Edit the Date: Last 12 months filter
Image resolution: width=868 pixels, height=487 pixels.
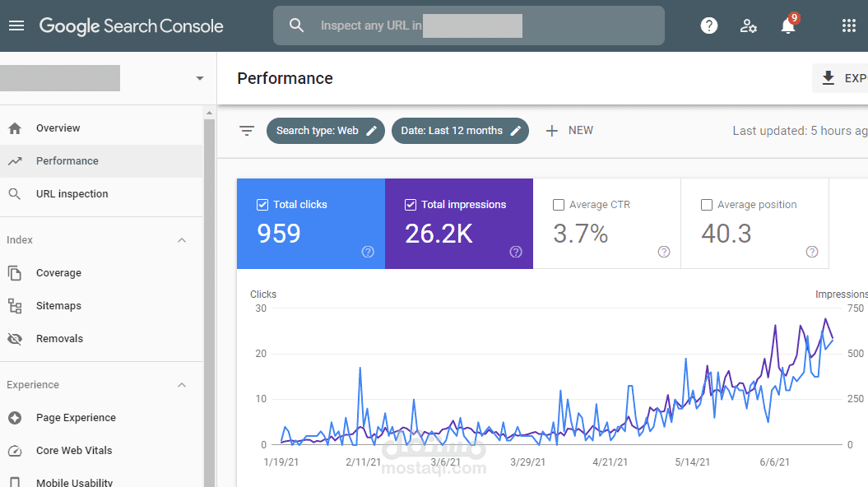click(x=460, y=131)
